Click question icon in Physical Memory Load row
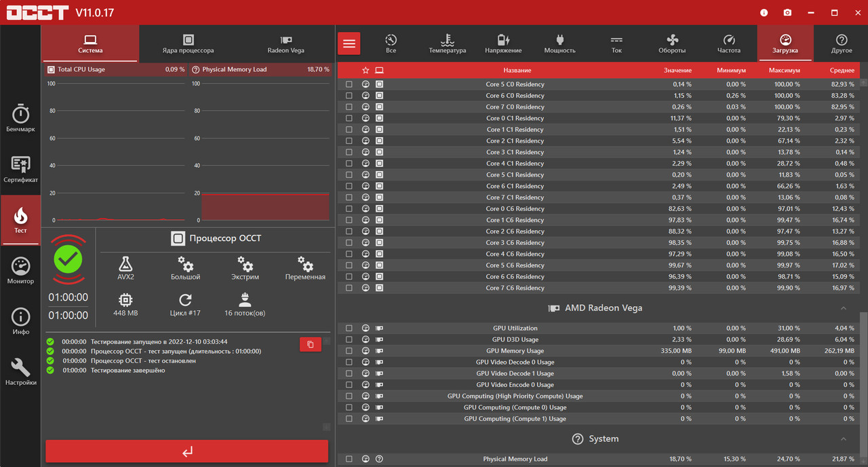This screenshot has width=868, height=467. tap(379, 459)
